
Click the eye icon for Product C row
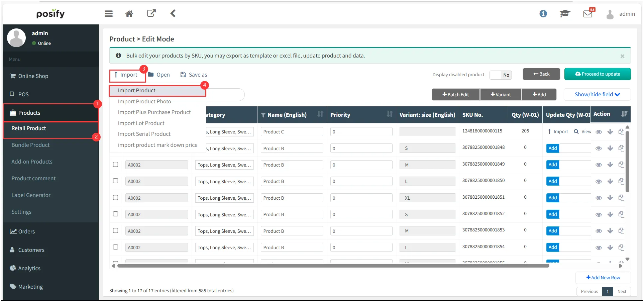coord(599,132)
